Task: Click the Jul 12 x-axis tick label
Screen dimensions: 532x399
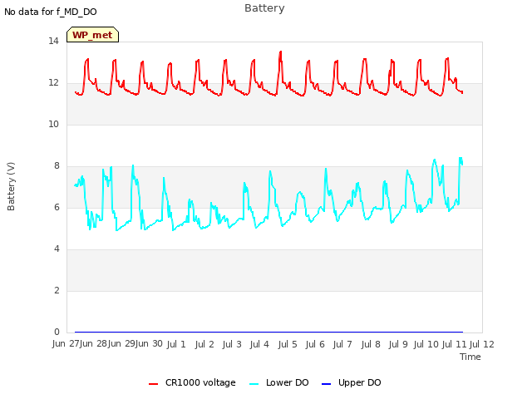Action: pos(482,344)
